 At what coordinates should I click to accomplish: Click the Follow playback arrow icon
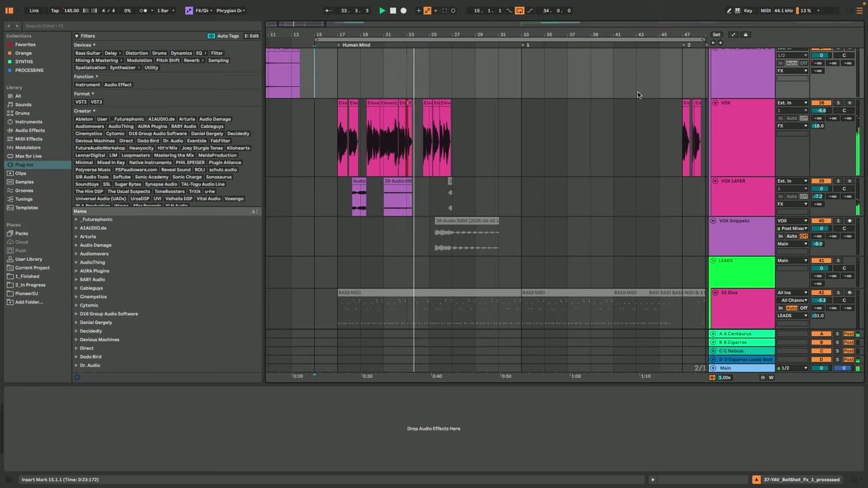[328, 10]
